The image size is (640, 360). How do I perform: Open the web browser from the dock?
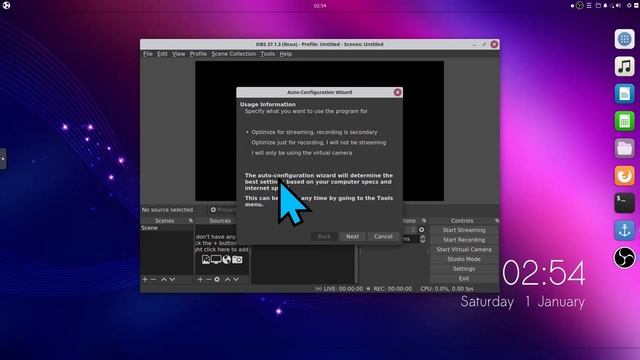tap(624, 39)
